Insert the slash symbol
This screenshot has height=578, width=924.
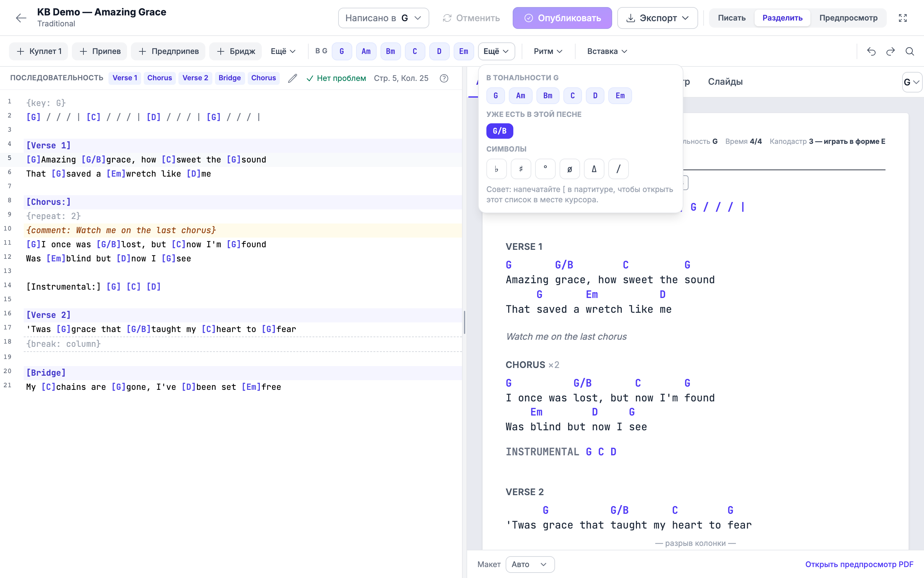pyautogui.click(x=619, y=169)
